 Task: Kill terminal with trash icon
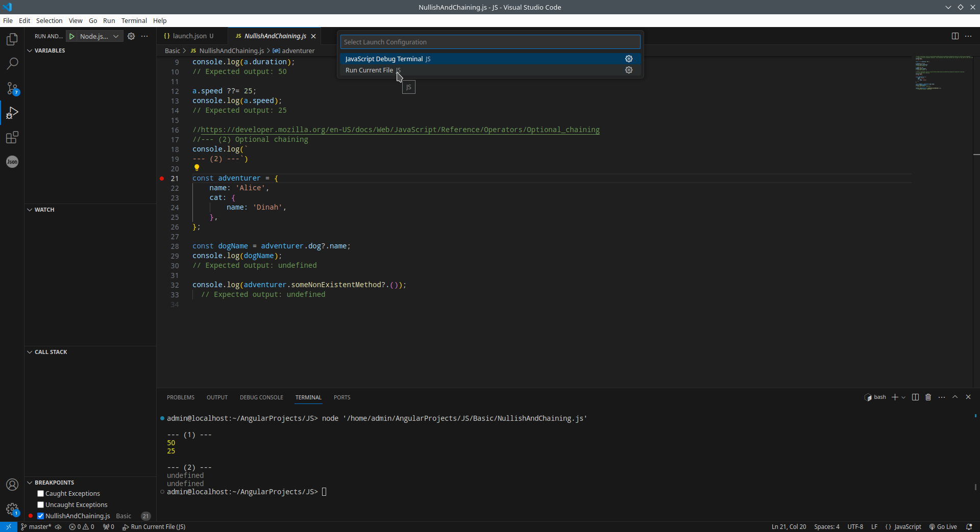(928, 397)
